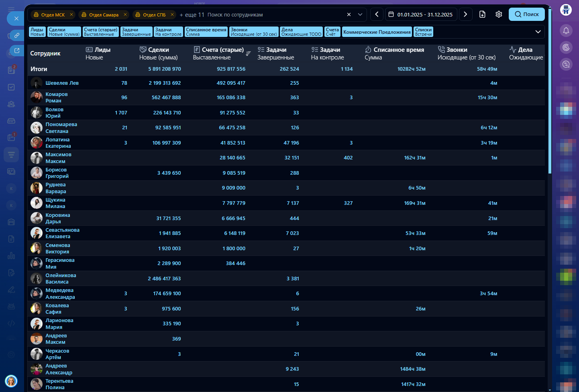Click sort icon on Счета (старые) column
579x392 pixels.
pos(248,53)
